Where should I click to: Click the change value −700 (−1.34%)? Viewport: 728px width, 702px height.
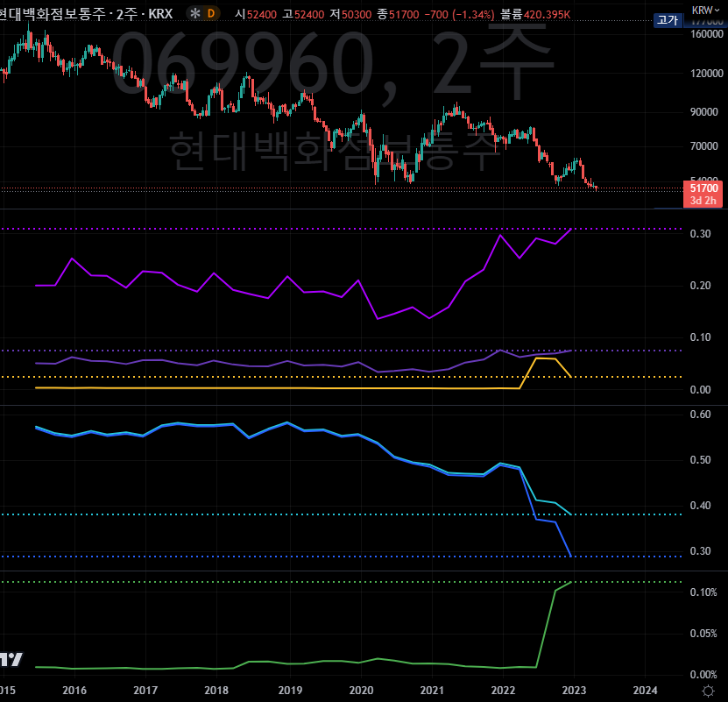coord(459,14)
